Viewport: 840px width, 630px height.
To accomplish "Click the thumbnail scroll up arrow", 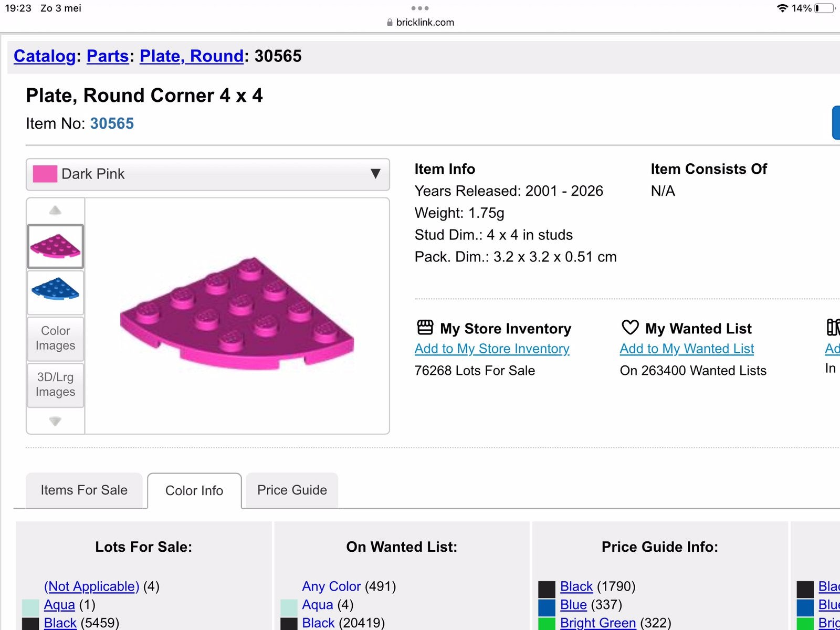I will click(x=55, y=211).
